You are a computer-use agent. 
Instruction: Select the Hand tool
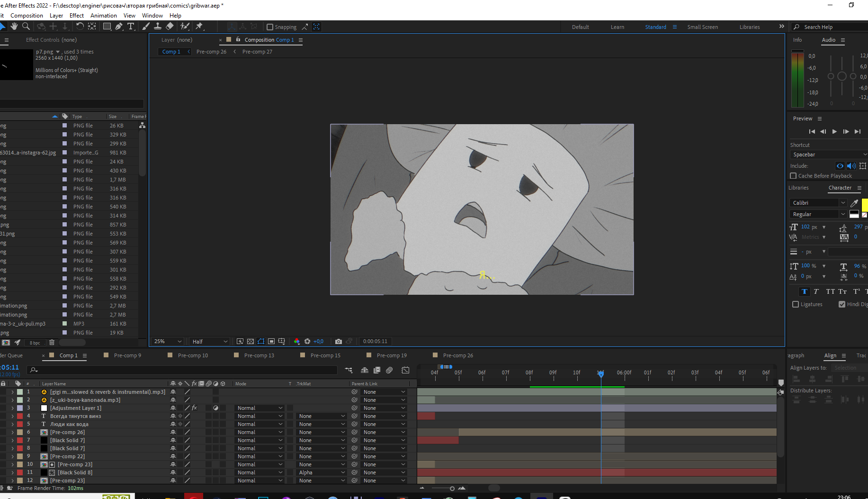tap(14, 27)
